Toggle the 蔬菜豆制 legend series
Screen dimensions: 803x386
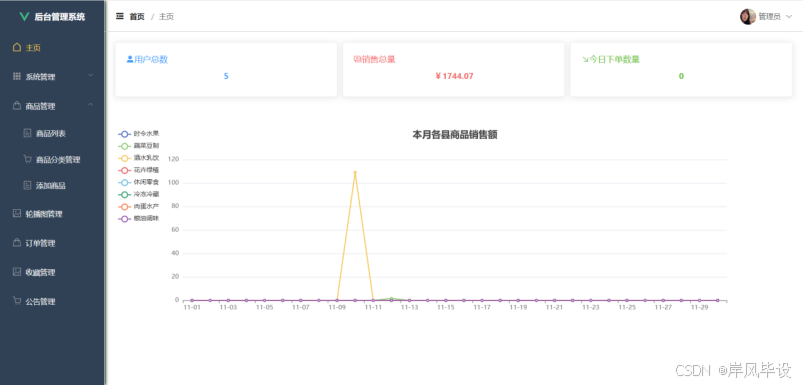(x=138, y=146)
